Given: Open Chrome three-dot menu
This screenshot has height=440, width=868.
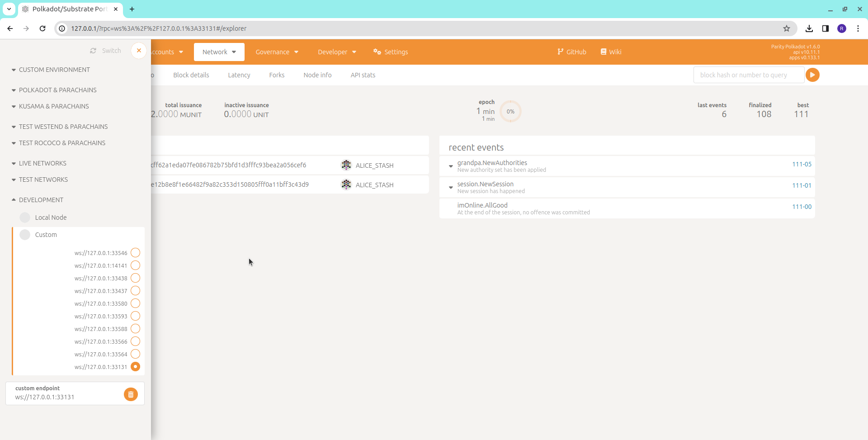Looking at the screenshot, I should [858, 28].
